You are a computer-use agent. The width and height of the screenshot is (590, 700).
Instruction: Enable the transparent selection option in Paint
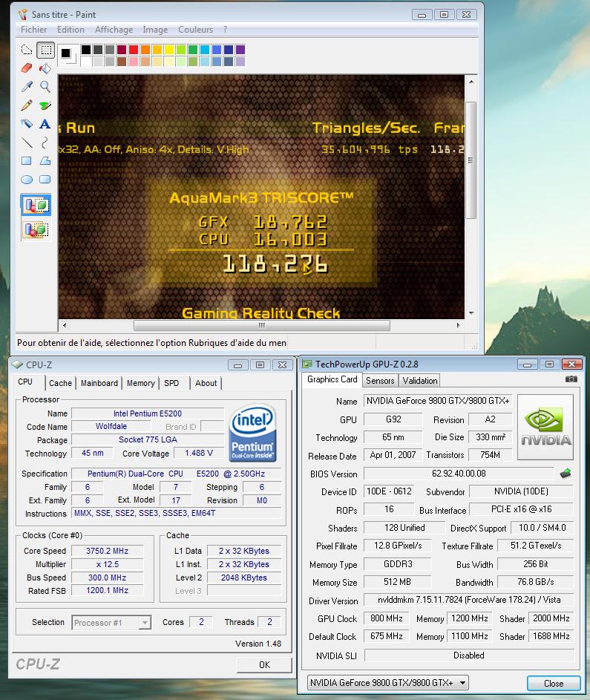[36, 230]
